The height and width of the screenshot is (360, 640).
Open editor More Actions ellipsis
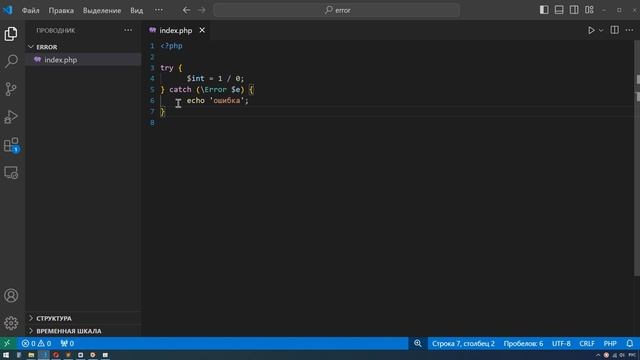pos(629,30)
